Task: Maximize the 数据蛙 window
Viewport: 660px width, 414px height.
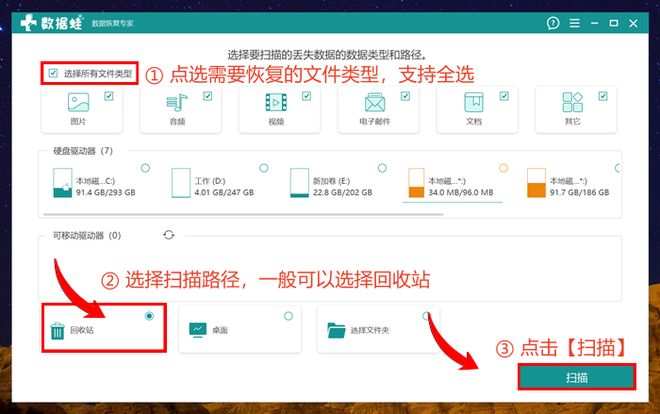Action: (614, 23)
